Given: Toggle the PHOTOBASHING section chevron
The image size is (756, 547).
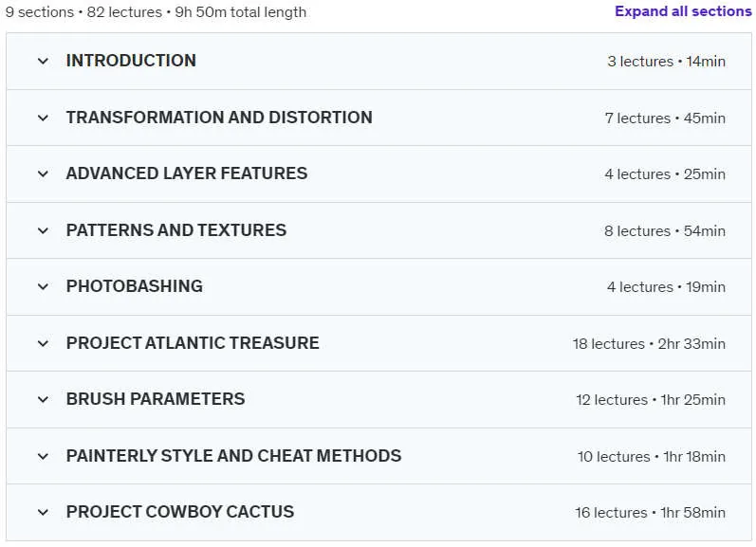Looking at the screenshot, I should tap(43, 286).
